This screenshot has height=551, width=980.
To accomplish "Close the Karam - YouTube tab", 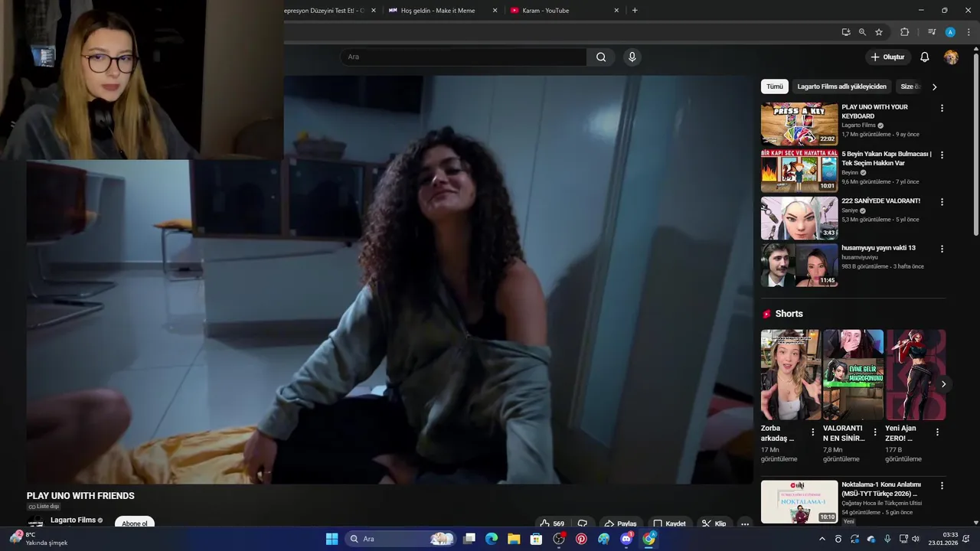I will tap(616, 11).
